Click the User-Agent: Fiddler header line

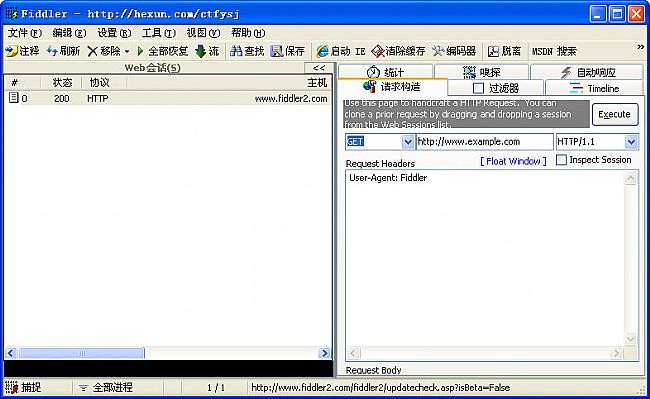(x=388, y=178)
